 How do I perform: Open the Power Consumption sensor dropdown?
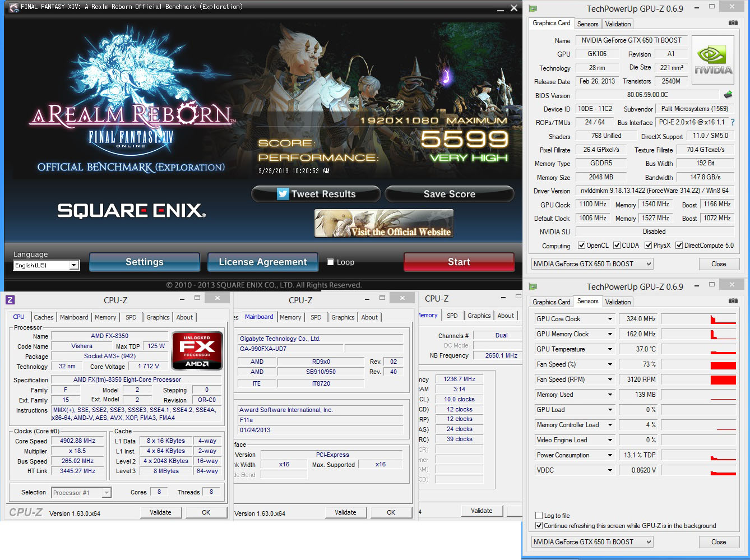(610, 455)
